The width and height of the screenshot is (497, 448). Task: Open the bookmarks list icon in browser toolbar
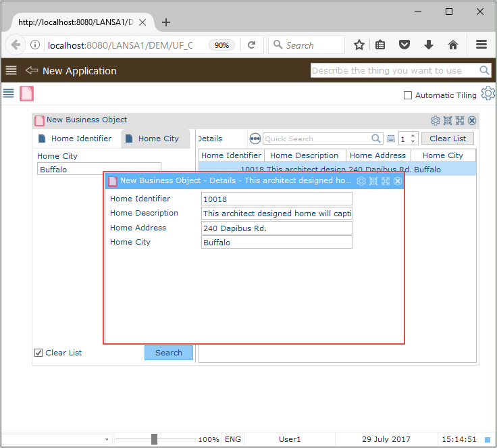[380, 45]
